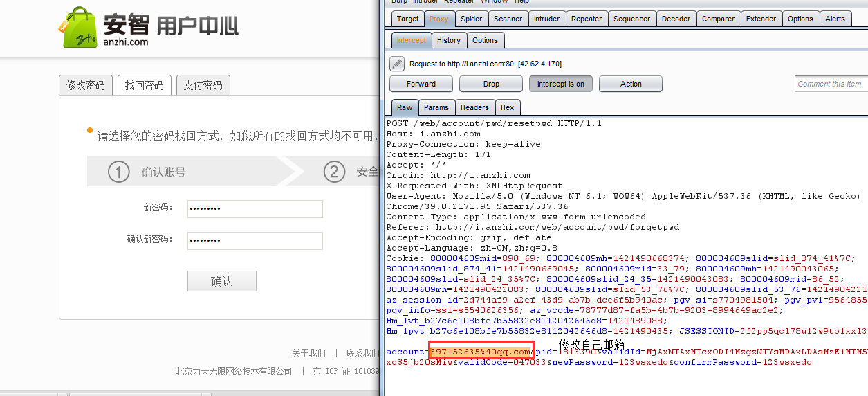Click the 新密码 password field
The width and height of the screenshot is (868, 396).
pyautogui.click(x=255, y=208)
